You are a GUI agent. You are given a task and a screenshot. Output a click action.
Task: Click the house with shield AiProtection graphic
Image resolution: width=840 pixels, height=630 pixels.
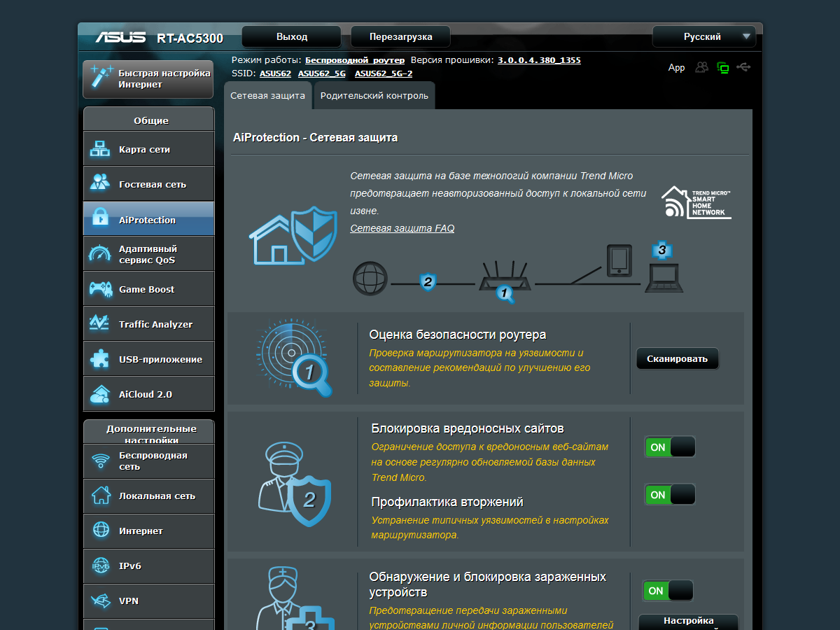[293, 236]
